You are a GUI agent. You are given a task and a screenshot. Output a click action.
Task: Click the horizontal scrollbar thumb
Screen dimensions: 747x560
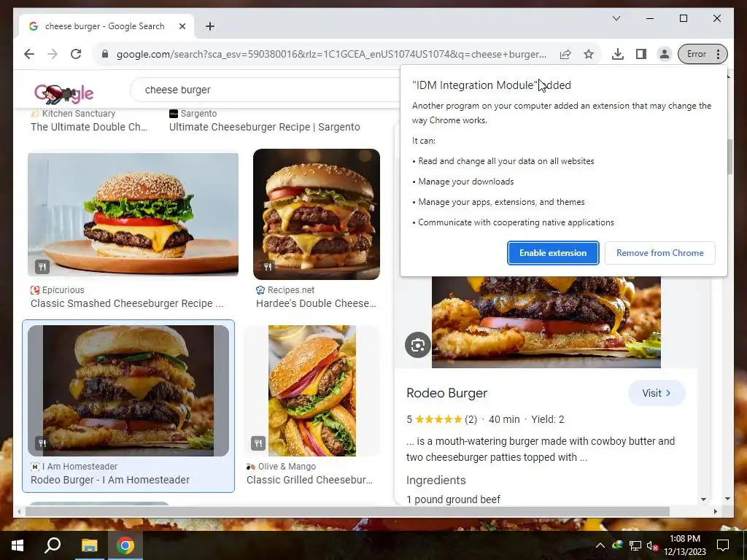pyautogui.click(x=347, y=511)
